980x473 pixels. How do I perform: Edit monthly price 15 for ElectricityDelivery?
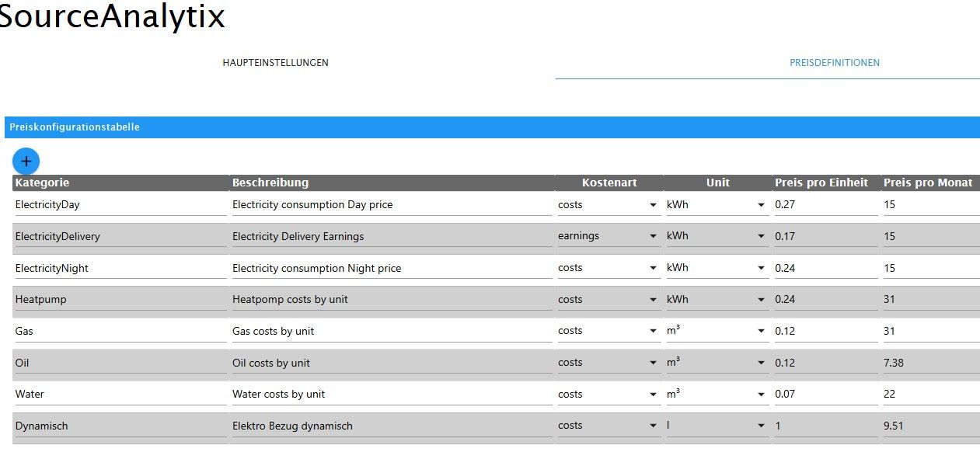(x=931, y=236)
